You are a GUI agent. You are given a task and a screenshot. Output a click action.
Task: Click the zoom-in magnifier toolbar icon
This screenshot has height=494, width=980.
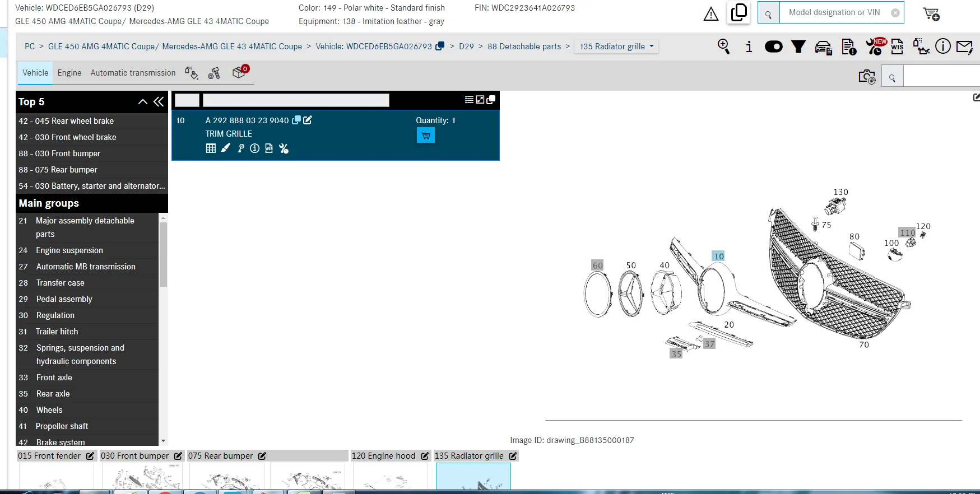point(723,46)
